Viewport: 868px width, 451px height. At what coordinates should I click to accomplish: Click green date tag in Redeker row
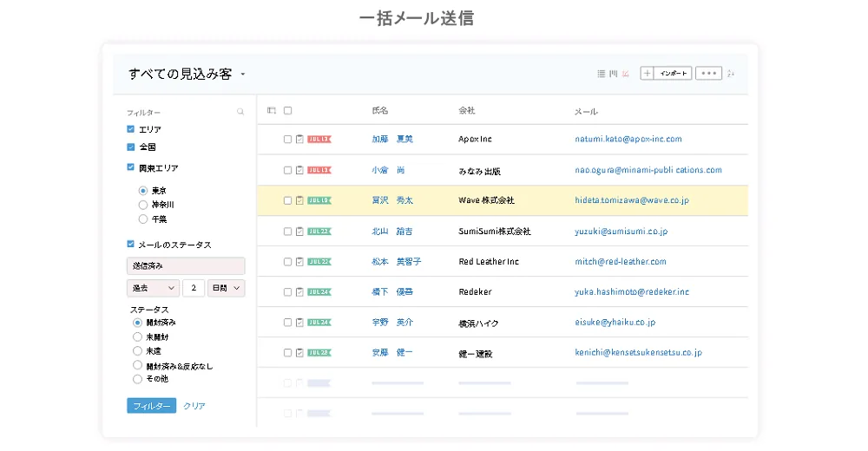coord(319,291)
